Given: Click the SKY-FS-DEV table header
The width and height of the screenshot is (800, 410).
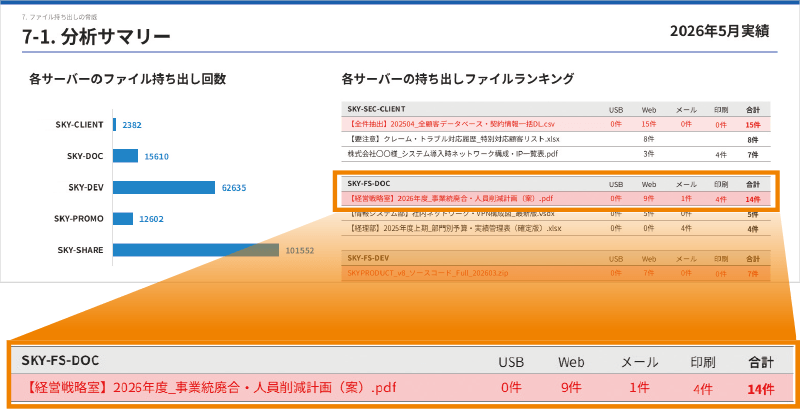Looking at the screenshot, I should point(368,258).
